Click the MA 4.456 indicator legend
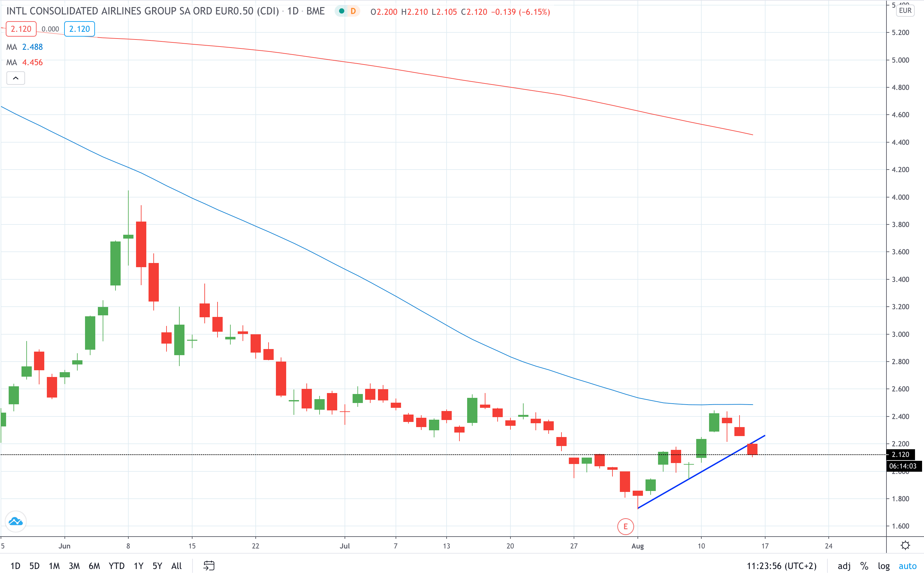This screenshot has height=578, width=924. (x=24, y=62)
